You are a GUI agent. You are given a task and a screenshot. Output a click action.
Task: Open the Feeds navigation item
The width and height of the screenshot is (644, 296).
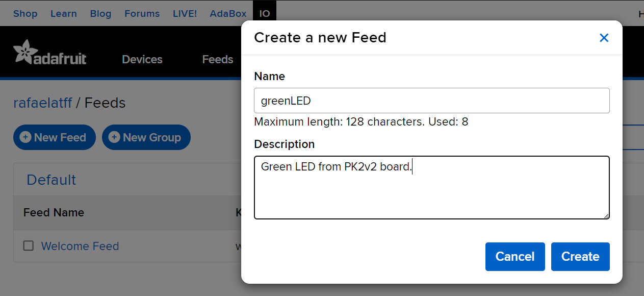tap(217, 60)
